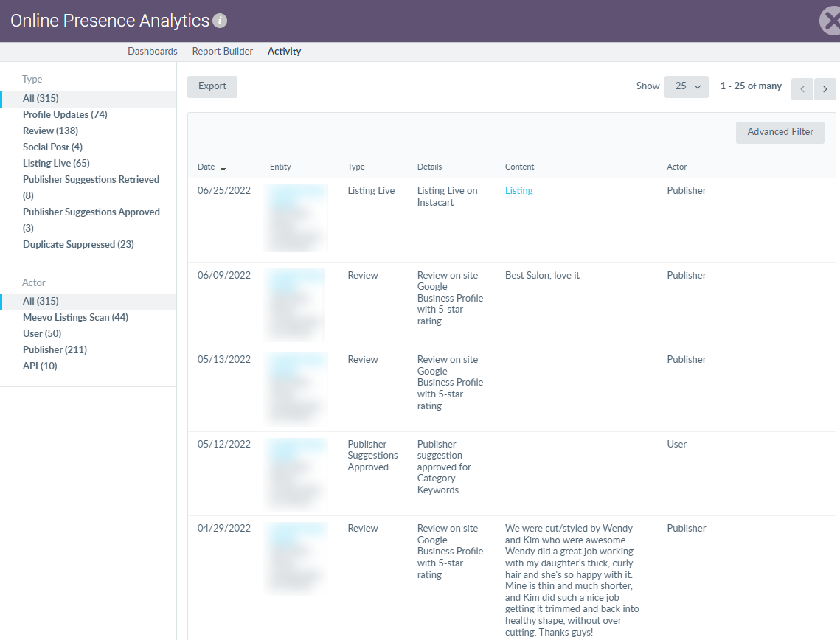Click the 'User' actor cell in 05/12/2022 row

(x=676, y=444)
